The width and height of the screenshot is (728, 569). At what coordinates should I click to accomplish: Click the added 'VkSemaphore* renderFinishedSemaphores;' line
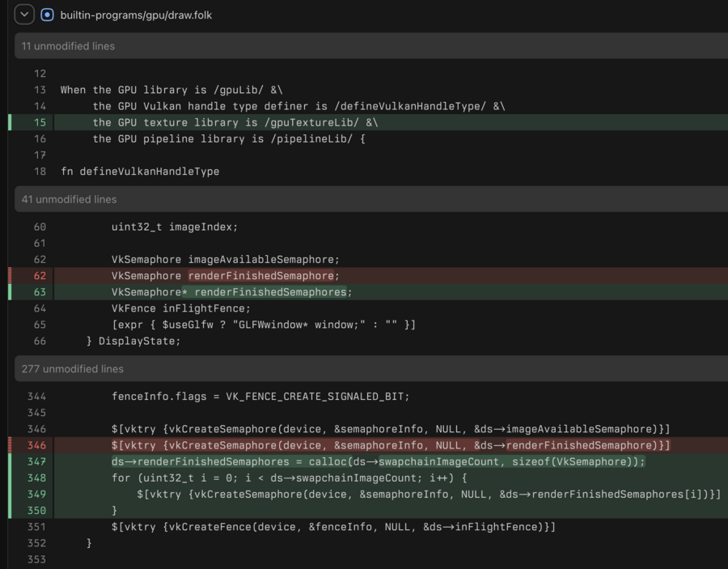click(391, 291)
